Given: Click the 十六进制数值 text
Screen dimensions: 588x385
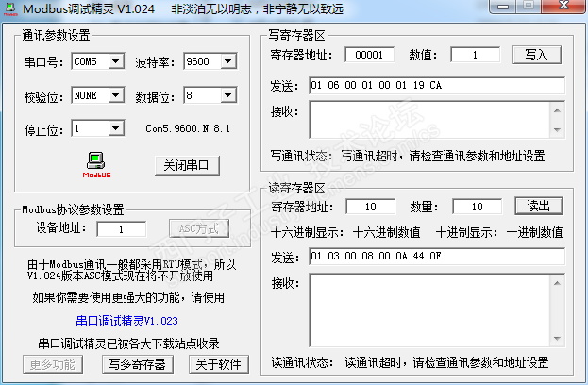Looking at the screenshot, I should (386, 232).
